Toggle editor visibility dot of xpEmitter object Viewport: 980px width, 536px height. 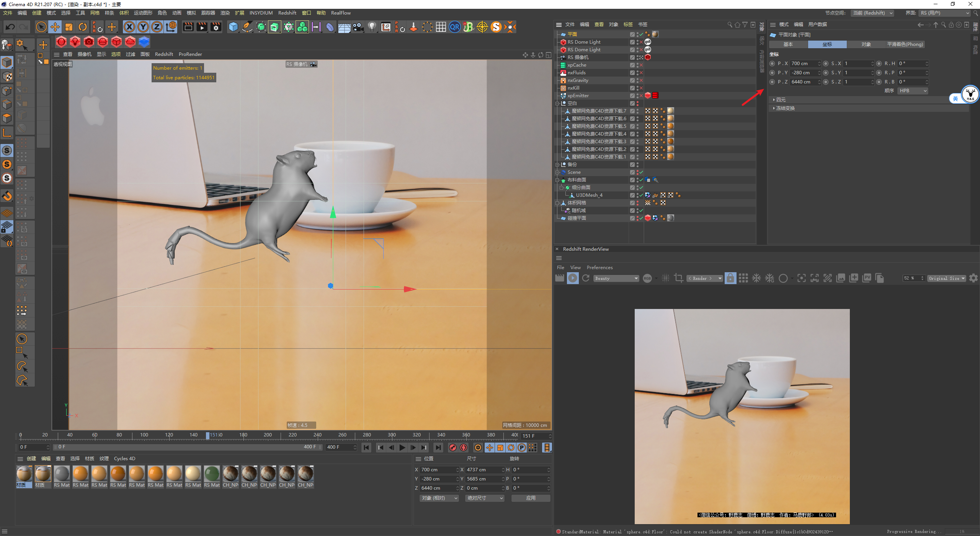pyautogui.click(x=637, y=94)
